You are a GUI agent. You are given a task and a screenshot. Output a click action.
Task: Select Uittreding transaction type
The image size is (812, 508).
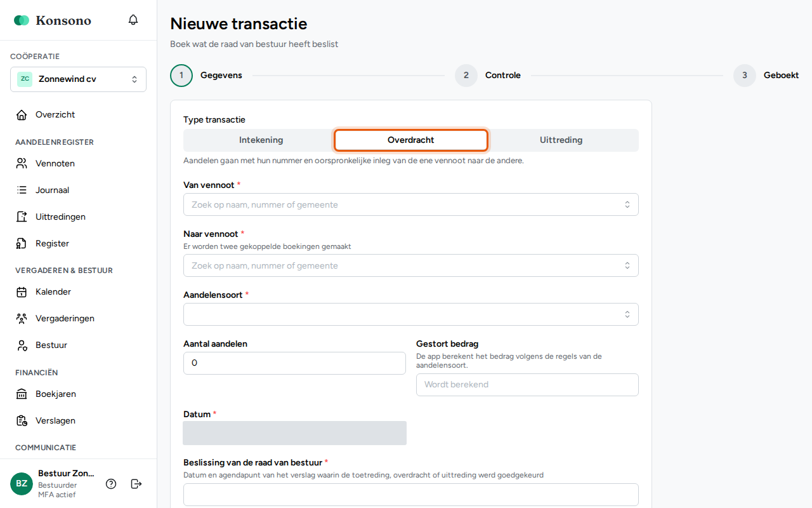561,140
